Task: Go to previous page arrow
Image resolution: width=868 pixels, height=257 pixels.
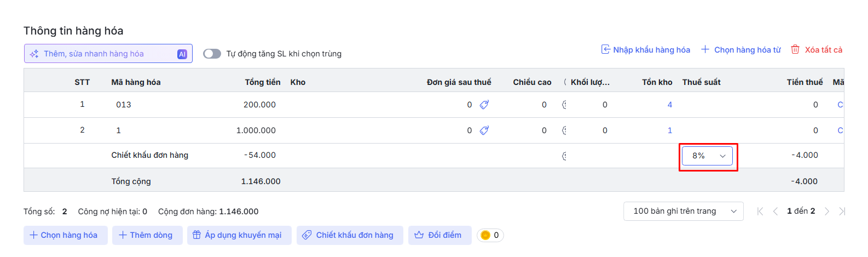Action: click(775, 212)
